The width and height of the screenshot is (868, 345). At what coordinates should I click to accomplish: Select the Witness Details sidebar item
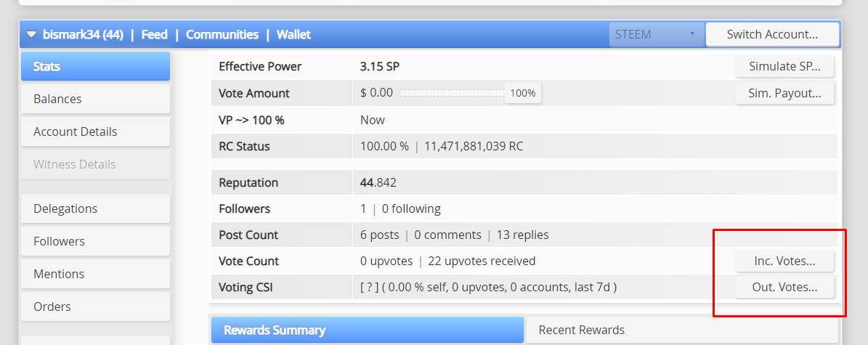point(95,164)
